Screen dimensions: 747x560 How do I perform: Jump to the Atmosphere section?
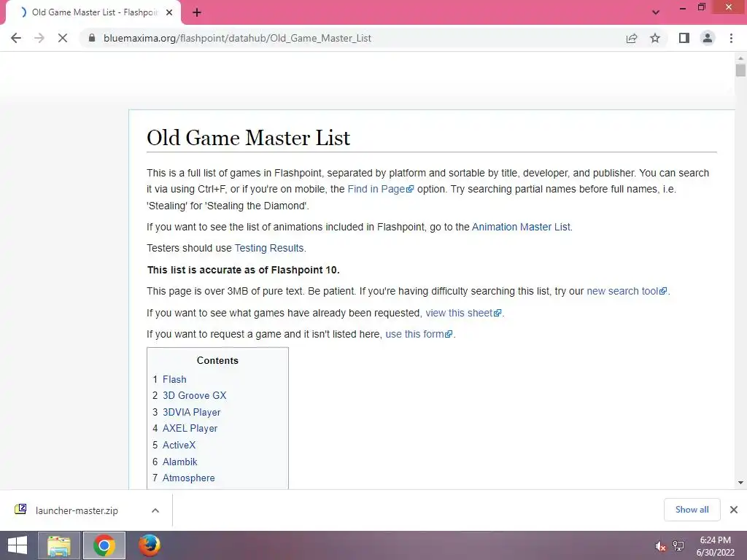coord(189,478)
